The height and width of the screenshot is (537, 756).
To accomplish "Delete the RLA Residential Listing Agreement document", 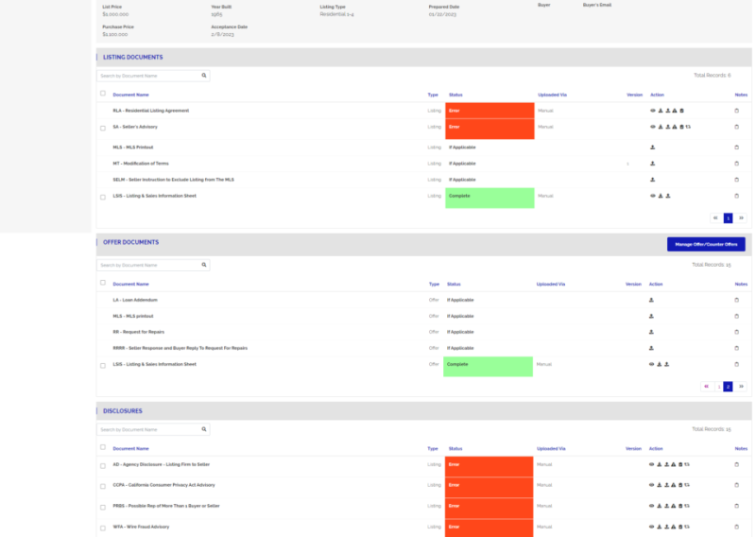I will 681,111.
